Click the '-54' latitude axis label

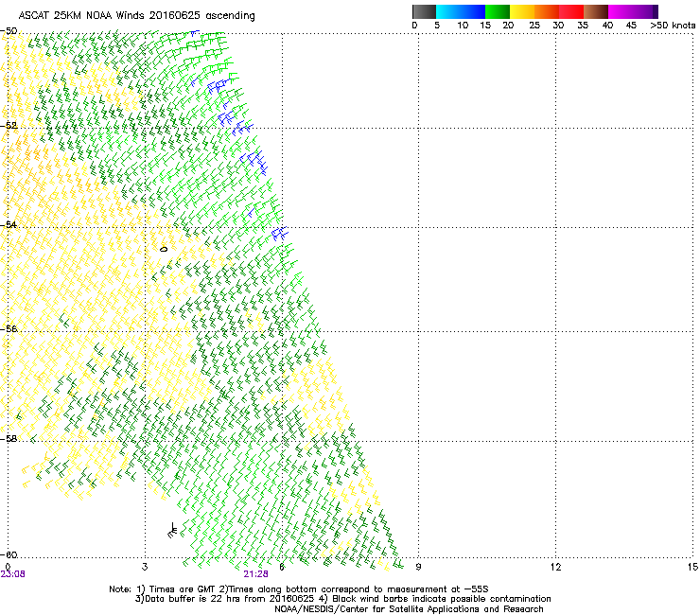pyautogui.click(x=9, y=224)
